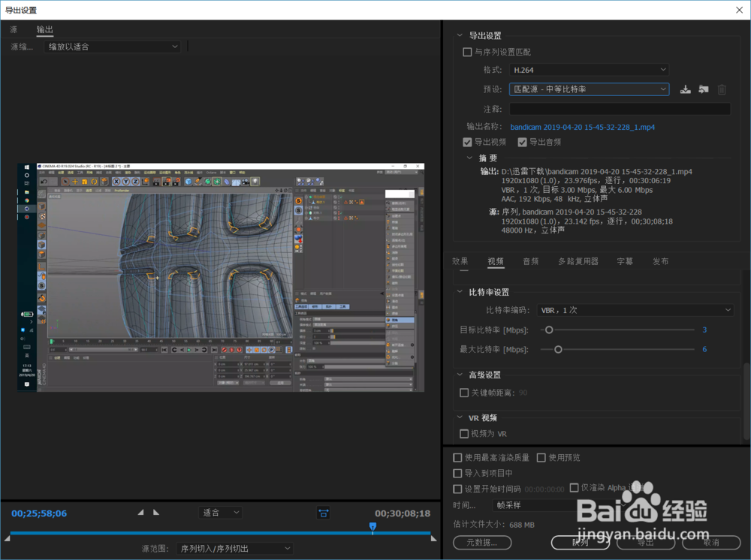Image resolution: width=751 pixels, height=560 pixels.
Task: Collapse the bitrate settings section (比特率设置)
Action: pos(460,292)
